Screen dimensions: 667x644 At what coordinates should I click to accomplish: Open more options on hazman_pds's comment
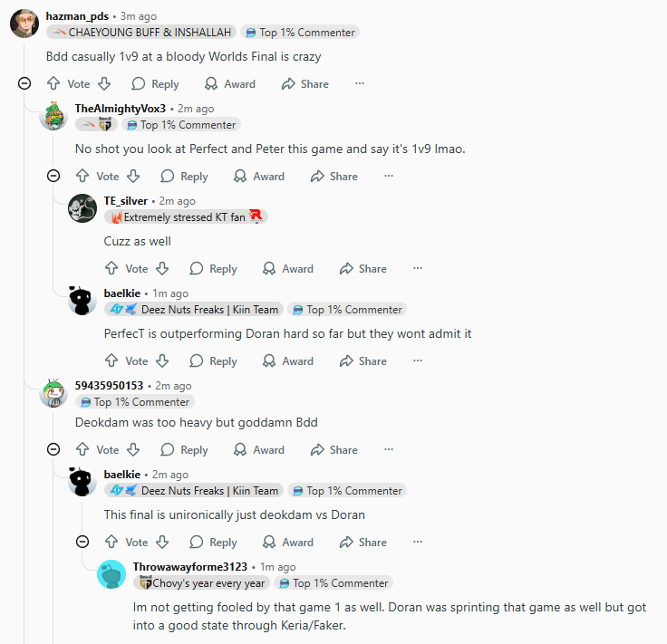pyautogui.click(x=360, y=83)
